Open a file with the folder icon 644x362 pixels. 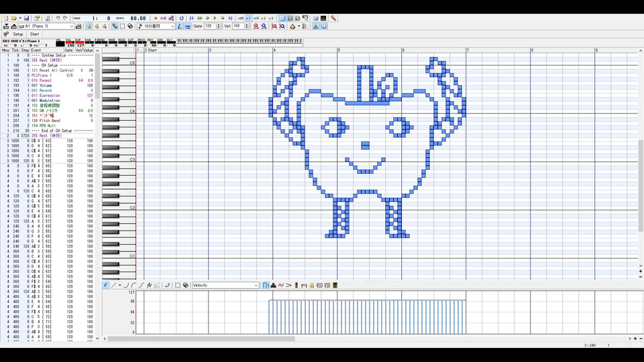coord(13,18)
